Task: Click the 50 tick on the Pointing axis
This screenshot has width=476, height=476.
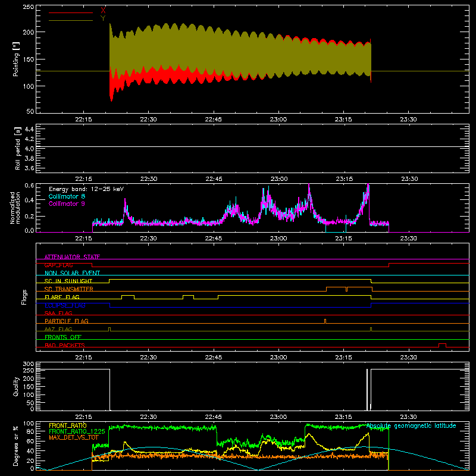Action: pyautogui.click(x=30, y=111)
